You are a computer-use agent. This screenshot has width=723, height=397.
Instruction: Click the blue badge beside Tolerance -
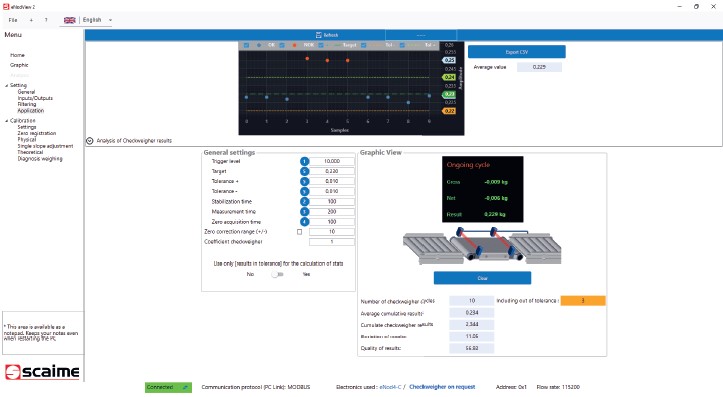pyautogui.click(x=304, y=191)
